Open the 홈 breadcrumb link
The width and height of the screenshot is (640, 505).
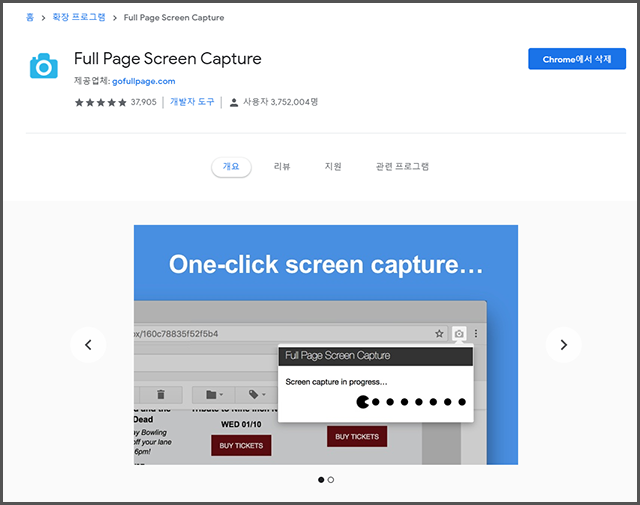point(30,17)
